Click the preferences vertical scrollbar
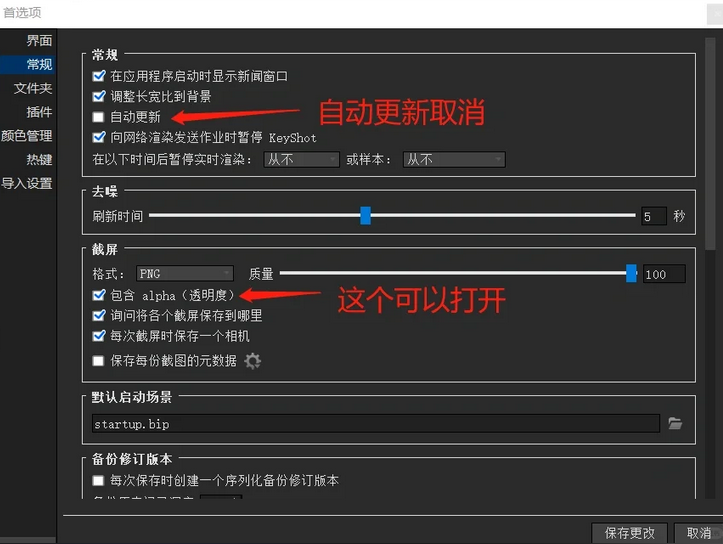Viewport: 723px width, 544px height. tap(710, 143)
